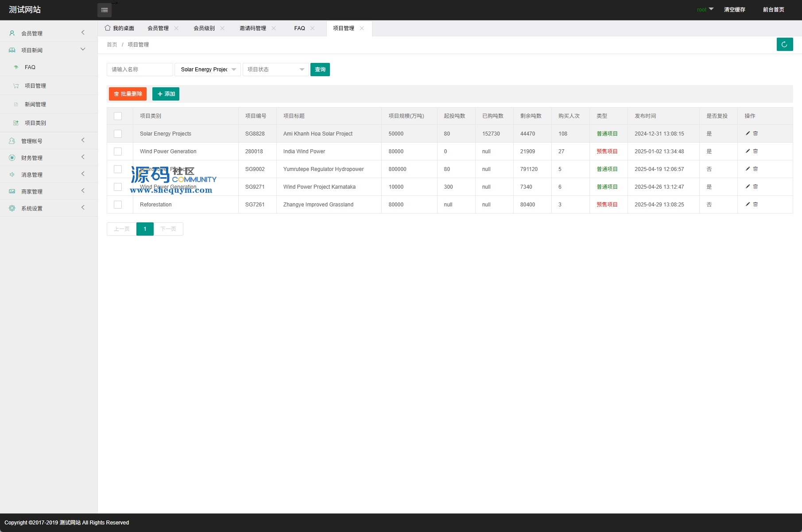802x532 pixels.
Task: Click edit pencil for Ami Khanh Hoa Solar Project
Action: click(748, 133)
